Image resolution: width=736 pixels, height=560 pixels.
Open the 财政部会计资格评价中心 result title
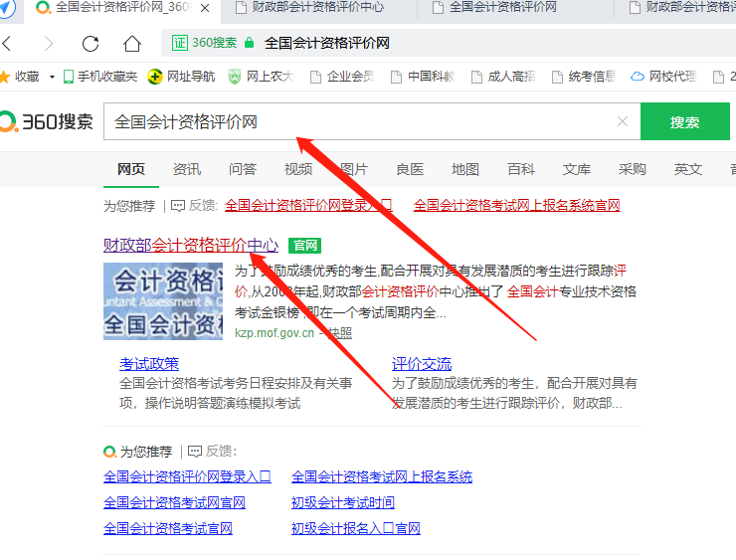point(191,245)
